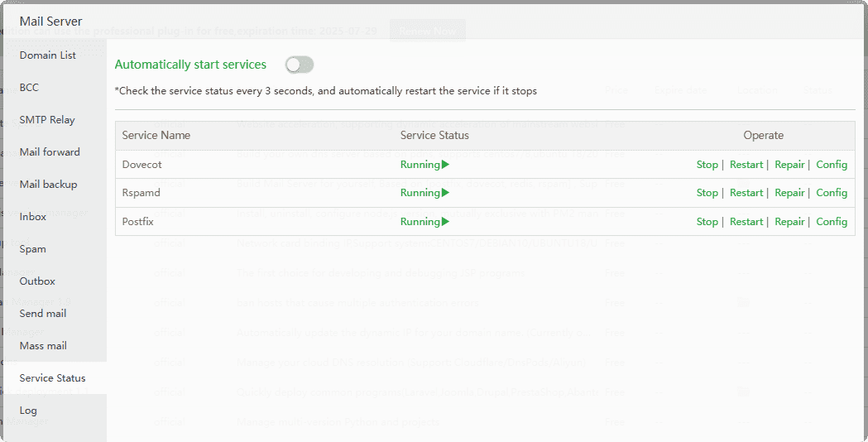Viewport: 868px width, 442px height.
Task: Click Service Status column header
Action: [x=434, y=135]
